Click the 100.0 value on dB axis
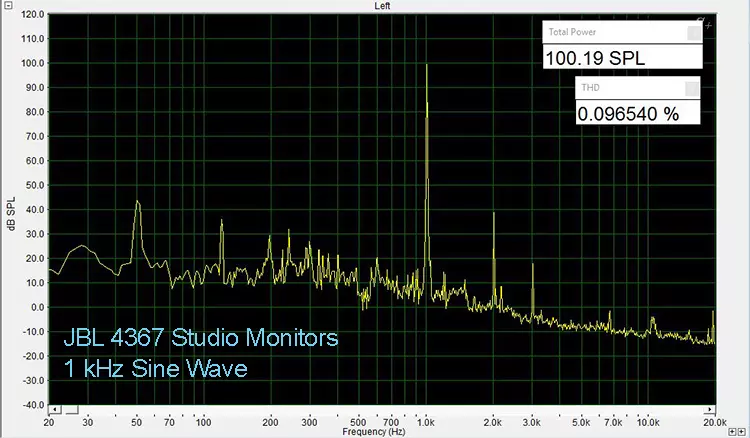 click(33, 63)
